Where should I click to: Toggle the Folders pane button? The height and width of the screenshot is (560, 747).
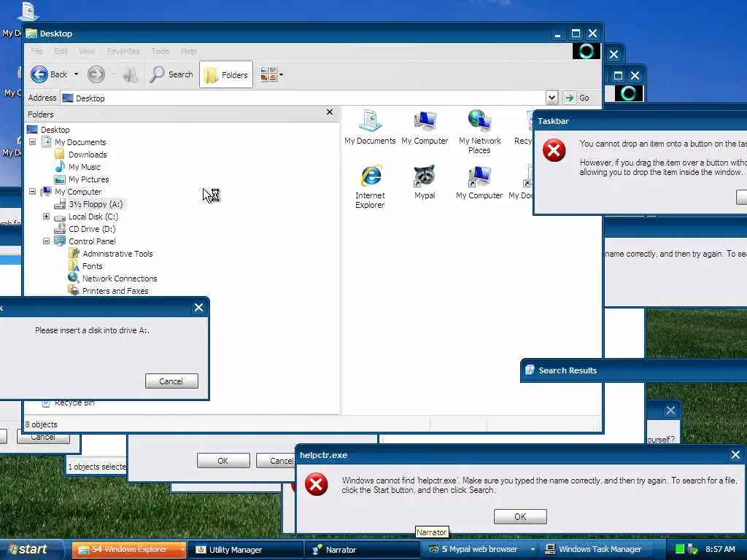[226, 75]
